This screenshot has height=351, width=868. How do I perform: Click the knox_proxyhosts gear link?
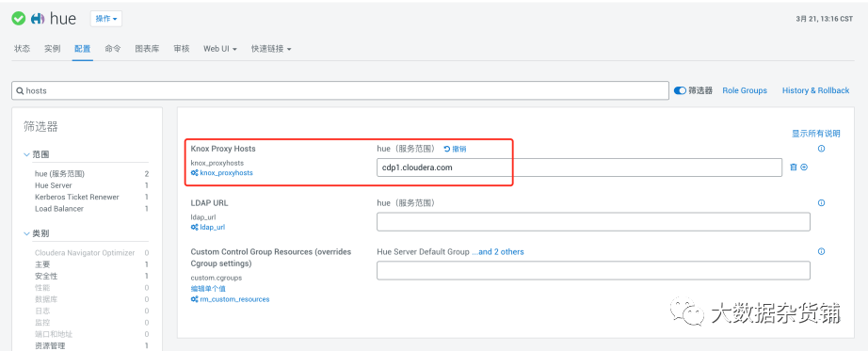(x=222, y=173)
